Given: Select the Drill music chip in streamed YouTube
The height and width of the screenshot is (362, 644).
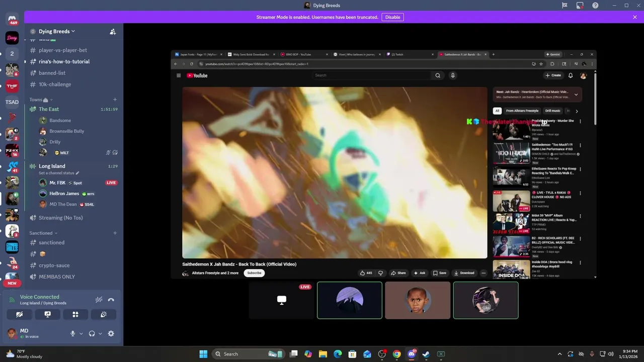Looking at the screenshot, I should pyautogui.click(x=552, y=111).
